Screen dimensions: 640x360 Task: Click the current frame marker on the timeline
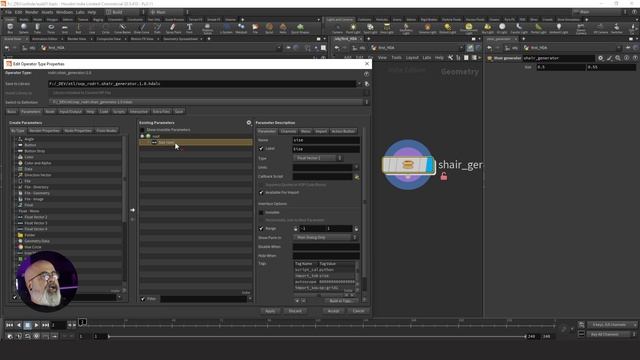coord(82,322)
